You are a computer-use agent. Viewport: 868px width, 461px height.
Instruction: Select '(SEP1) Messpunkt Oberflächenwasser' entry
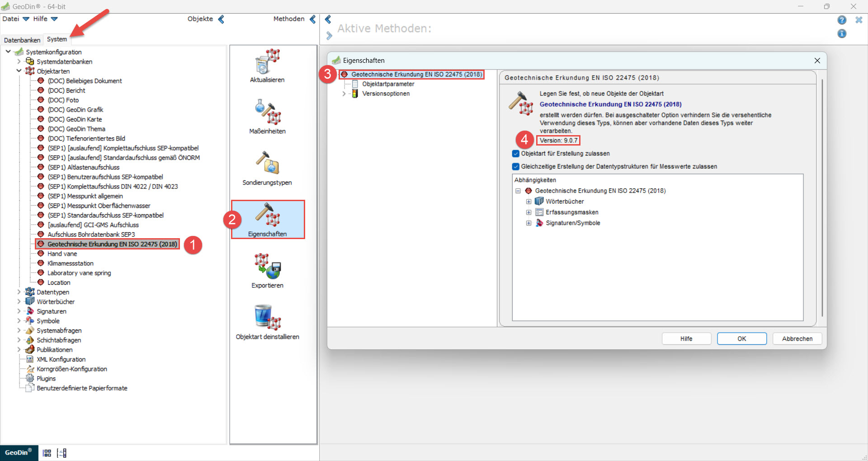[99, 206]
